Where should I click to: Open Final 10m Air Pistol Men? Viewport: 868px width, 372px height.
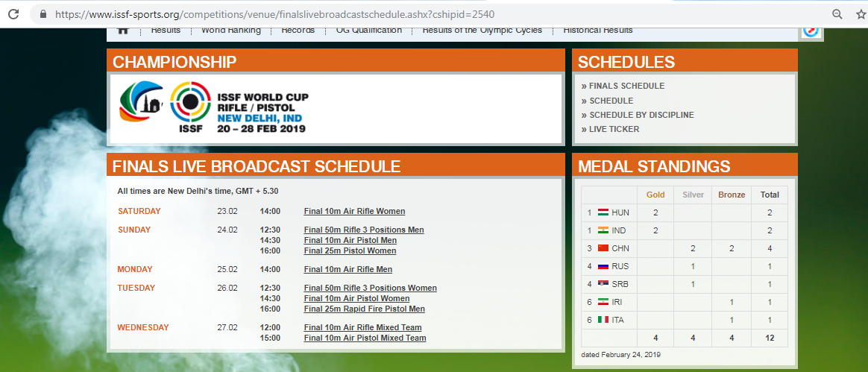[x=350, y=240]
